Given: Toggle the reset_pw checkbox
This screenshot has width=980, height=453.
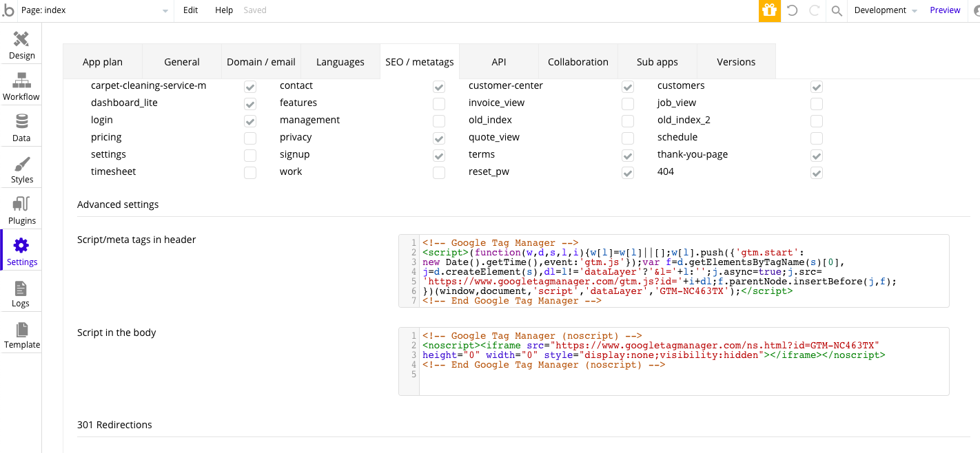Looking at the screenshot, I should click(x=628, y=173).
